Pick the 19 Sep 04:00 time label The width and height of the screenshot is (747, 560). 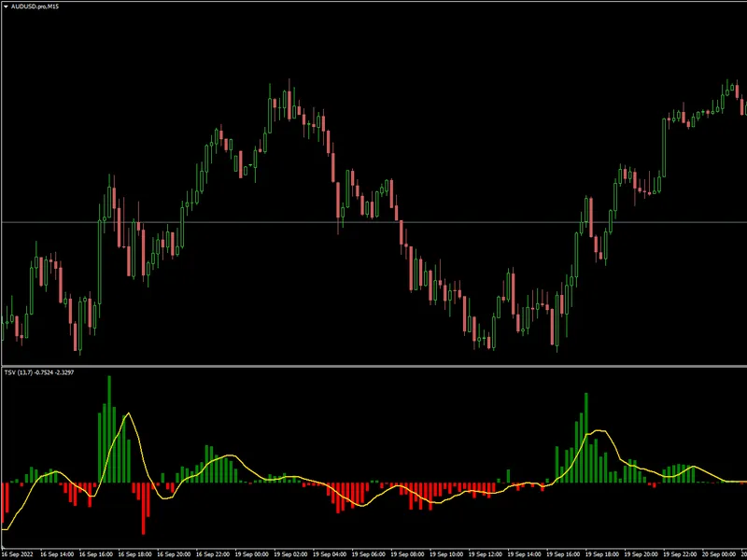pyautogui.click(x=331, y=554)
